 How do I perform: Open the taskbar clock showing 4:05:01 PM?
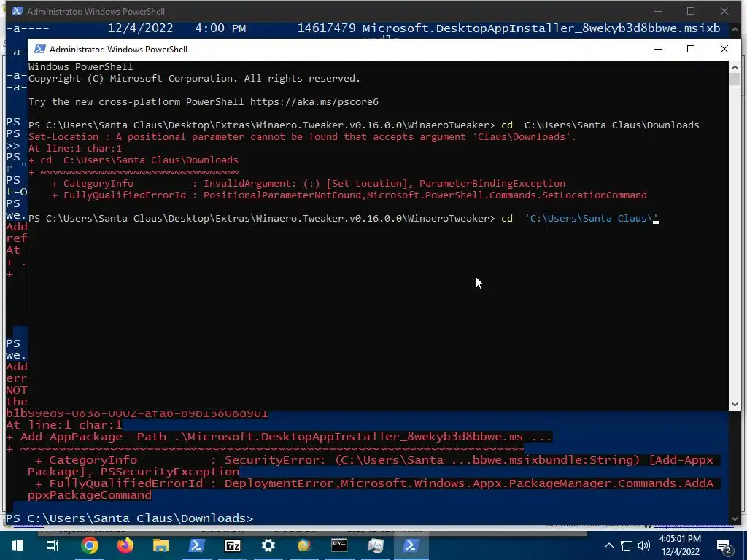681,545
